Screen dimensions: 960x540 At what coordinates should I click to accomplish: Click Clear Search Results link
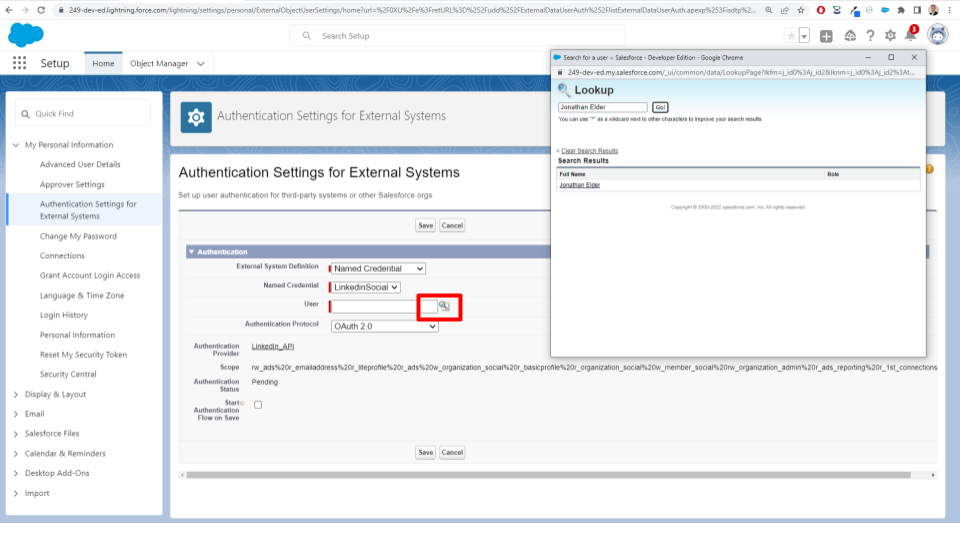pyautogui.click(x=590, y=151)
